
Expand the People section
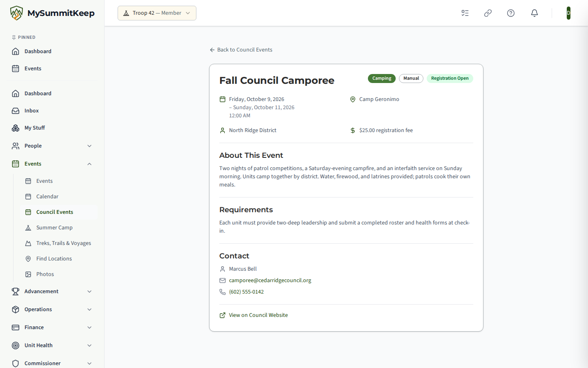point(52,146)
